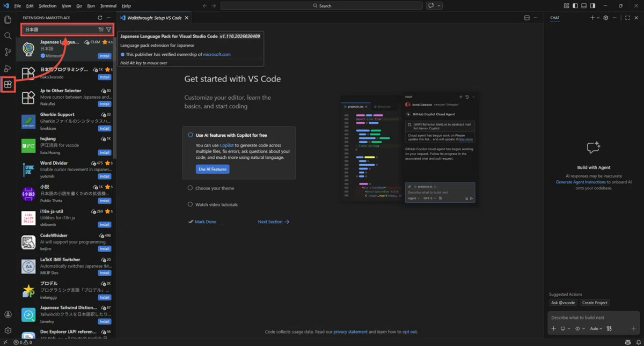Refresh the Extensions Marketplace list
Viewport: 644px width, 346px height.
point(100,18)
